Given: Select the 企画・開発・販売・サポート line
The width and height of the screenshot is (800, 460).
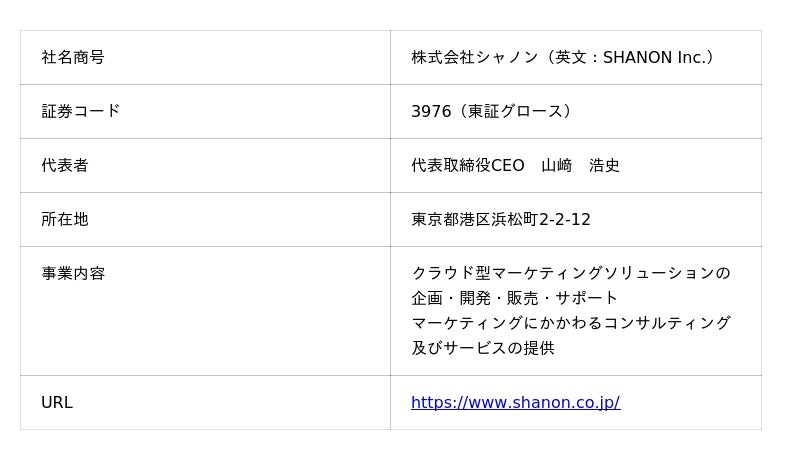Looking at the screenshot, I should coord(515,299).
